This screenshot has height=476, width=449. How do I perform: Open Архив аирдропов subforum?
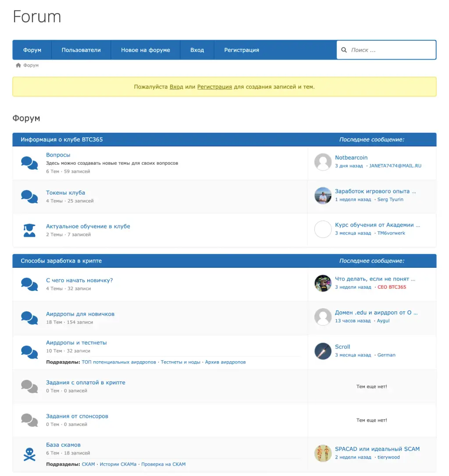(x=225, y=362)
